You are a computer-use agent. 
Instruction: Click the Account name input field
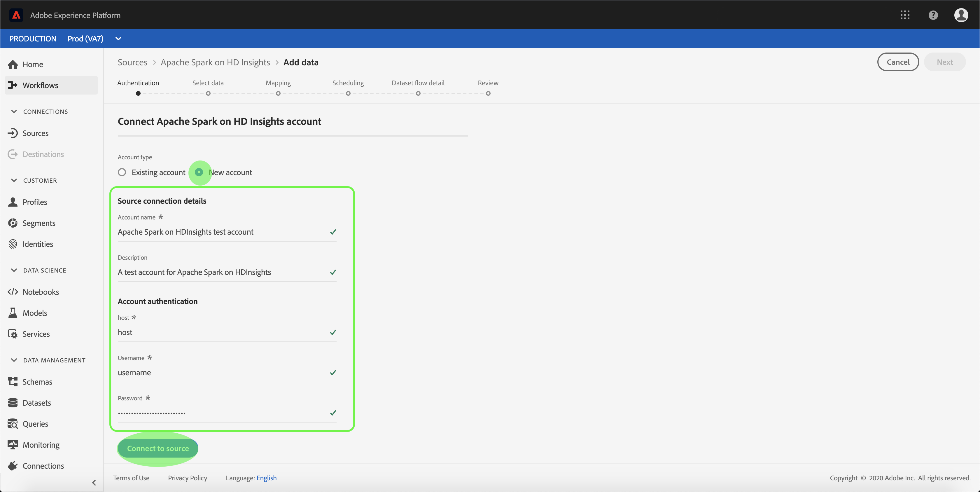(223, 232)
